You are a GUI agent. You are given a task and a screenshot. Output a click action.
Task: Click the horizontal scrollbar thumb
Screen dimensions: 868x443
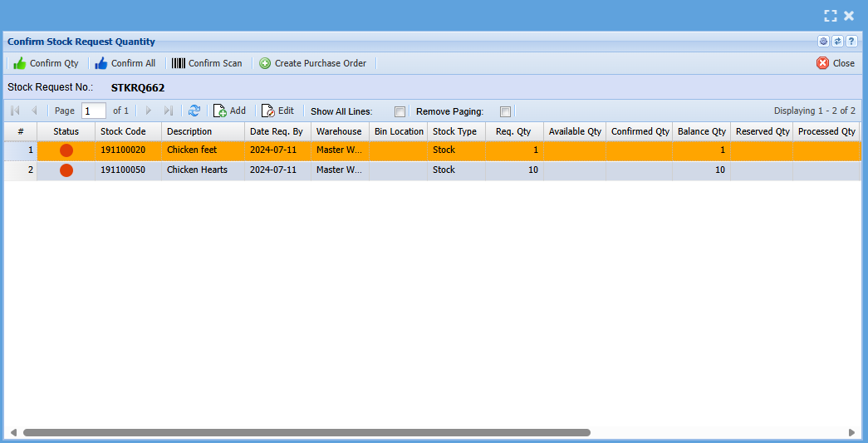point(306,433)
